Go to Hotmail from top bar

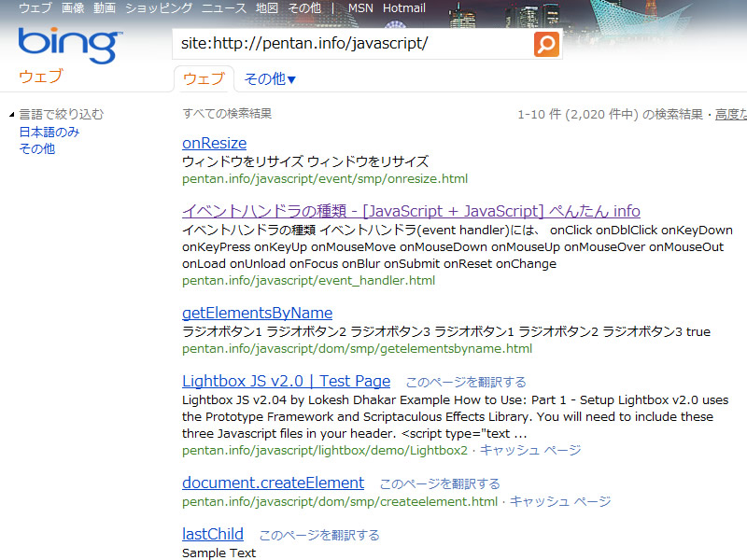[404, 8]
